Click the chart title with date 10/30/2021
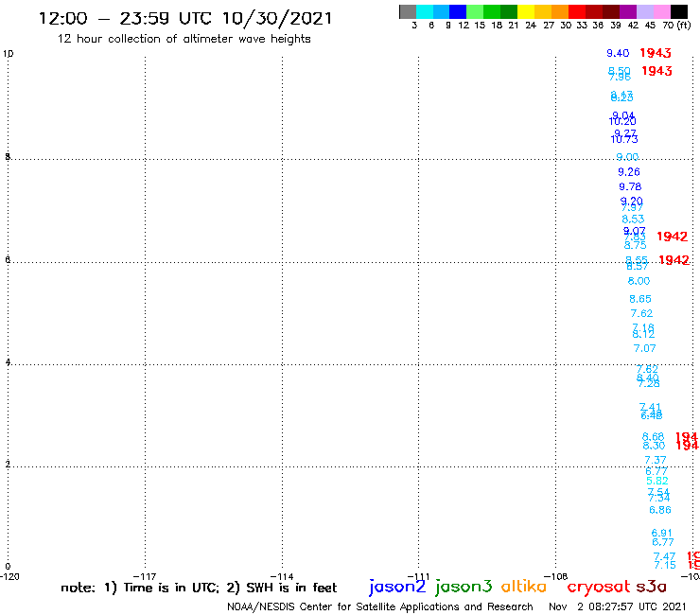The width and height of the screenshot is (700, 615). point(185,19)
